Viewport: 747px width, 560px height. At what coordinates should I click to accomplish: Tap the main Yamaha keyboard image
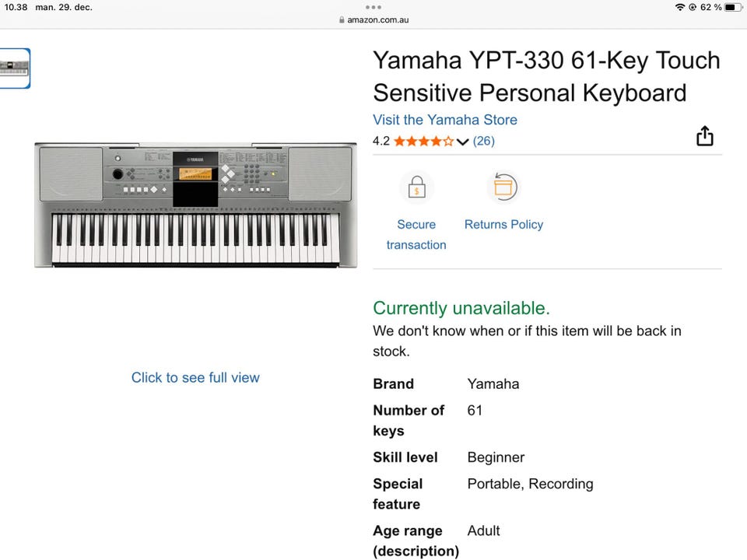coord(195,205)
